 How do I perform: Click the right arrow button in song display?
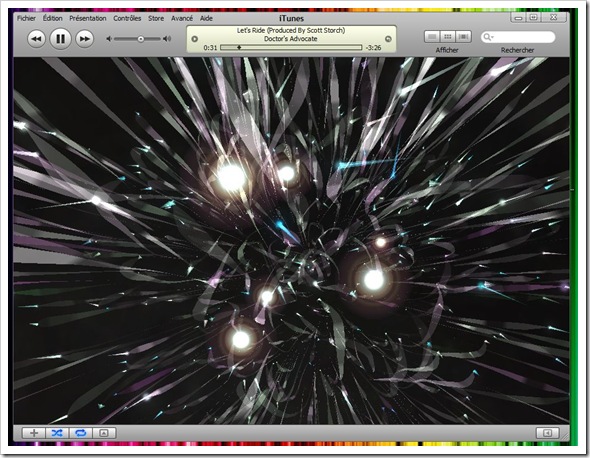pos(388,39)
